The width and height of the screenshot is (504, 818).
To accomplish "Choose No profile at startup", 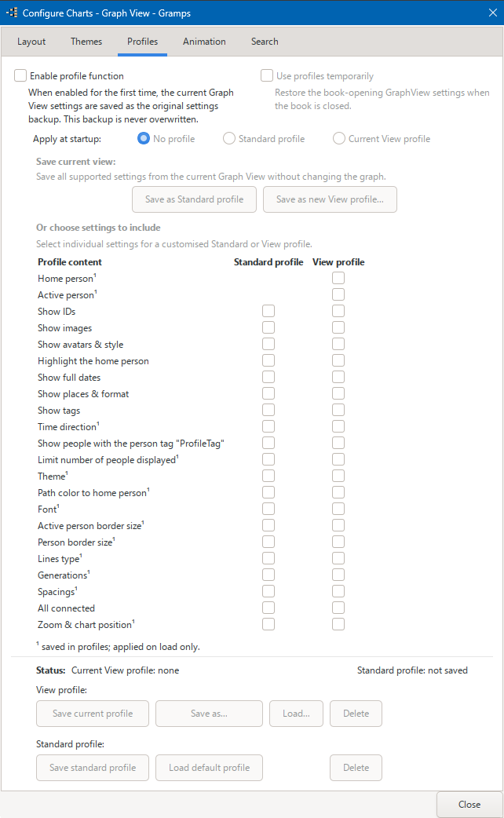I will point(144,139).
